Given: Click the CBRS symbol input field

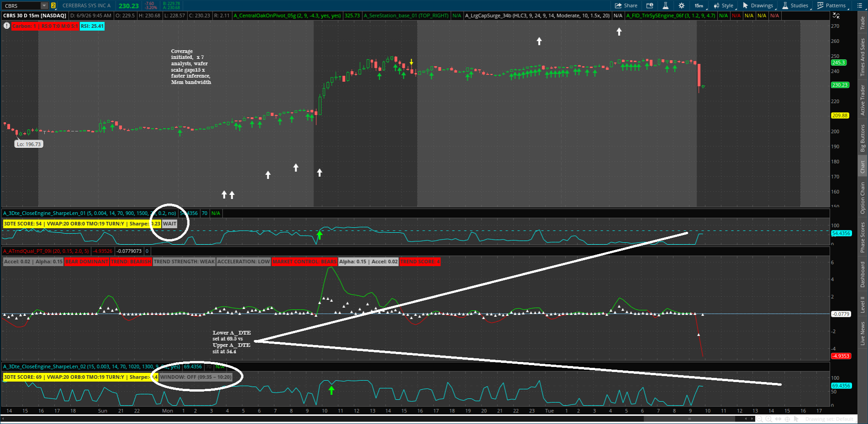Looking at the screenshot, I should [x=21, y=5].
